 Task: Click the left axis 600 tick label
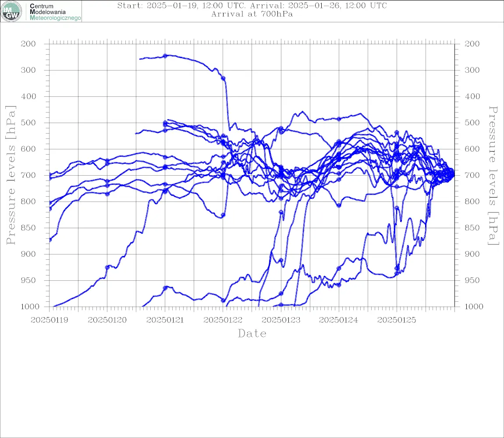point(28,149)
